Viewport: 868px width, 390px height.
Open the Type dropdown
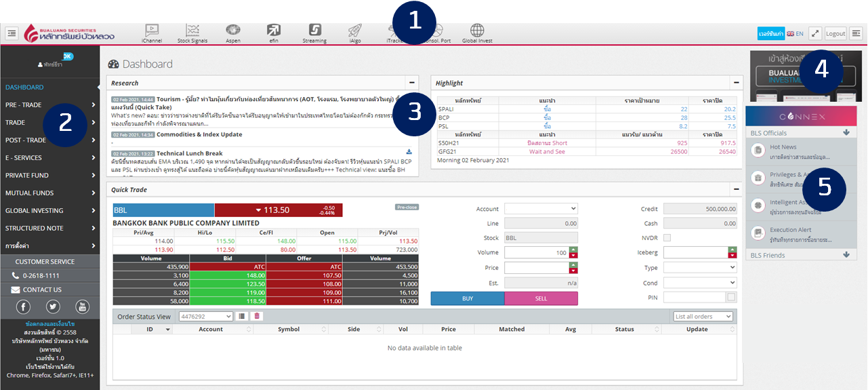pos(700,268)
